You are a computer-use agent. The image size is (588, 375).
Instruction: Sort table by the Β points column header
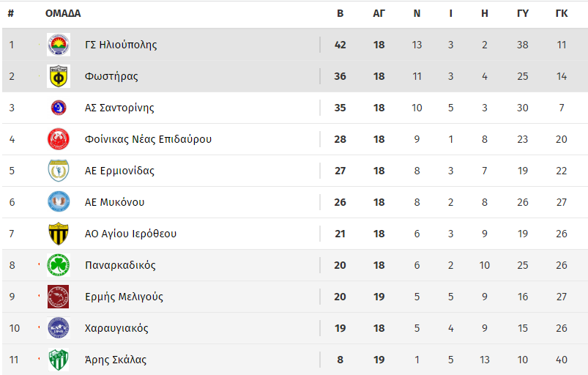340,13
